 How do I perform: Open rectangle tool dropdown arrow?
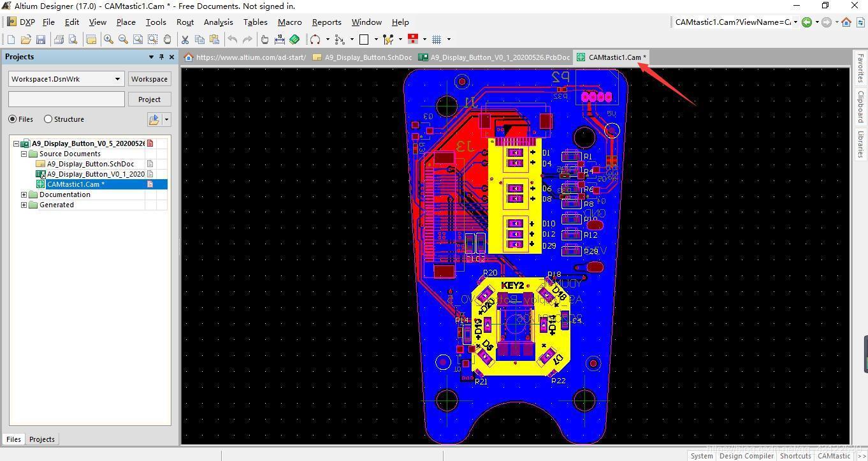point(376,40)
